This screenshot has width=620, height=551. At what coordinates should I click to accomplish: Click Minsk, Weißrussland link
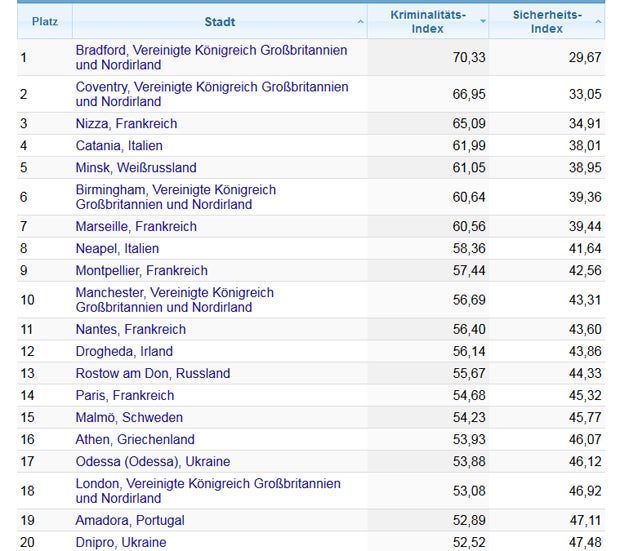[x=136, y=167]
